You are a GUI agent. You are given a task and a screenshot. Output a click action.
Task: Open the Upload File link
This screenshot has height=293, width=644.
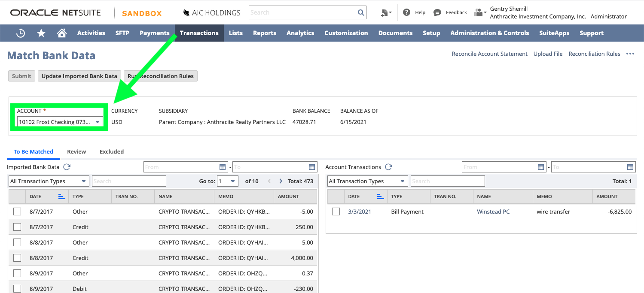tap(548, 54)
